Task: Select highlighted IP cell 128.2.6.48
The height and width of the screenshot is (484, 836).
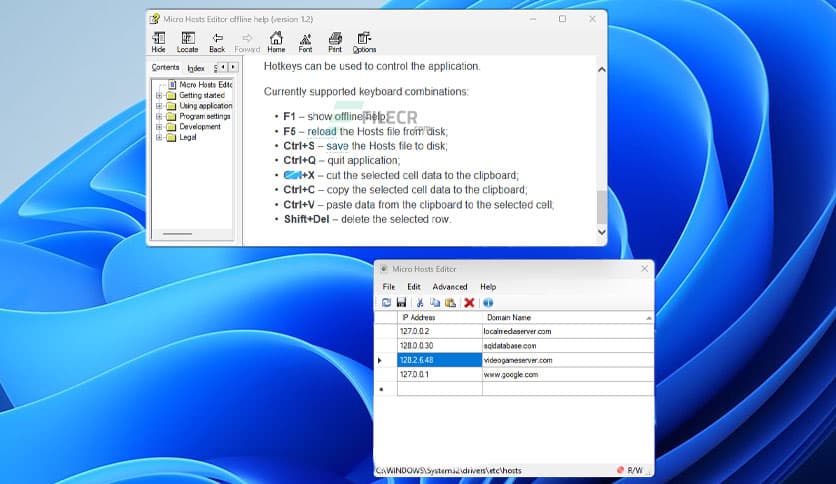Action: 440,360
